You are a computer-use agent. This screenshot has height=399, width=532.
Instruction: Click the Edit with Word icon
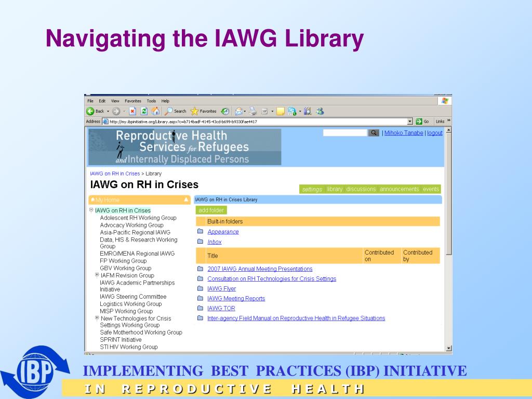tap(264, 111)
